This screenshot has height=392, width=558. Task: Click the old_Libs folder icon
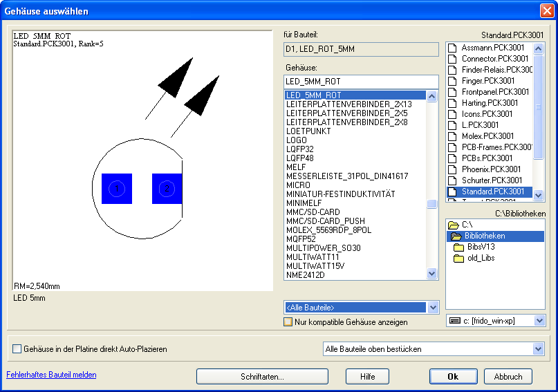458,259
